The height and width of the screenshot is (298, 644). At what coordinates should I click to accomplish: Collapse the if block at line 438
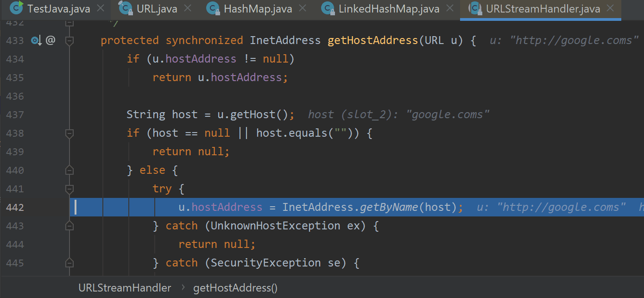pos(69,133)
